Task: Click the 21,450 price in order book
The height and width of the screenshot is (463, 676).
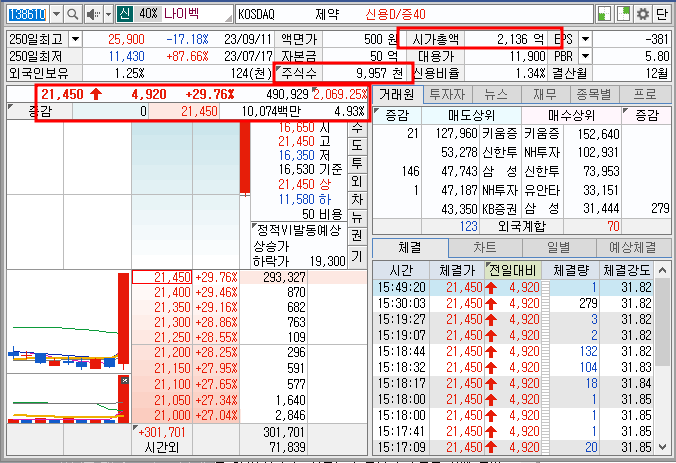Action: (x=162, y=277)
